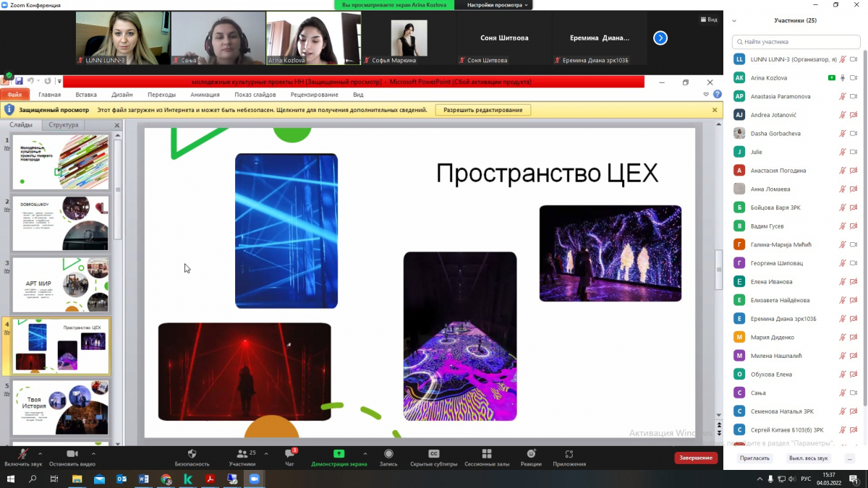This screenshot has width=868, height=488.
Task: Minimize the PowerPoint ribbon with the caret icon
Action: click(x=706, y=95)
